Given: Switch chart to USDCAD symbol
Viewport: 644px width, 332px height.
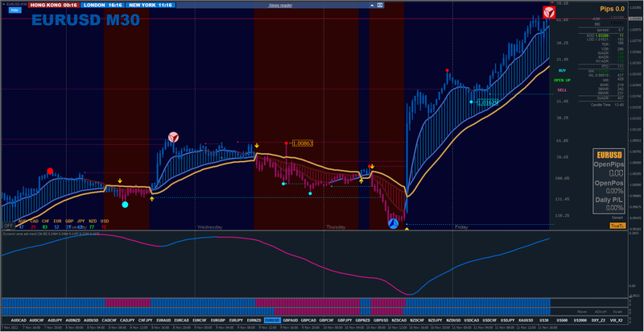Looking at the screenshot, I should tap(471, 320).
